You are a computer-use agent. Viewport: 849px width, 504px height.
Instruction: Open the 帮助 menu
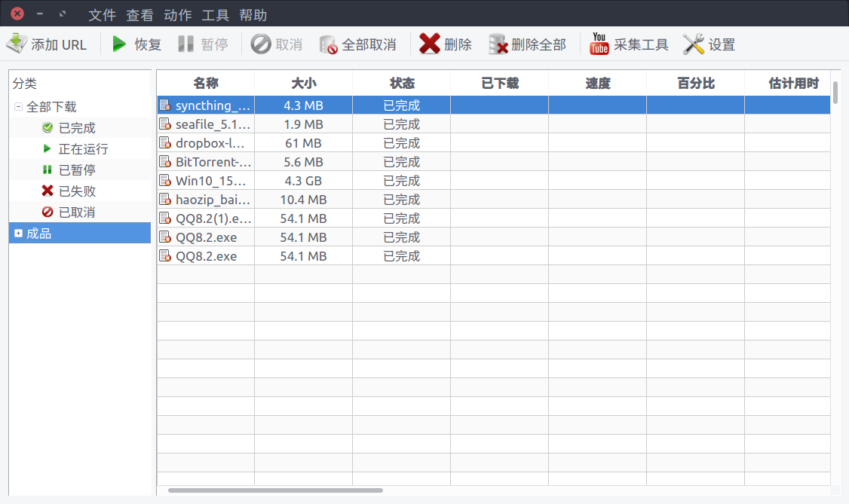click(253, 14)
